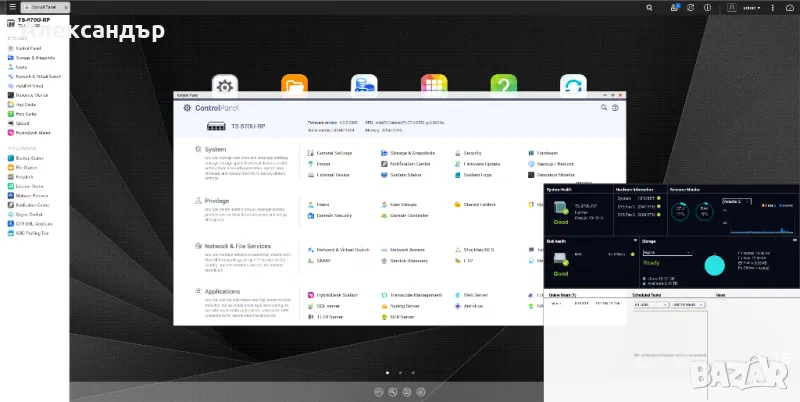
Task: Open Shared Folders under Privilege section
Action: pos(475,205)
